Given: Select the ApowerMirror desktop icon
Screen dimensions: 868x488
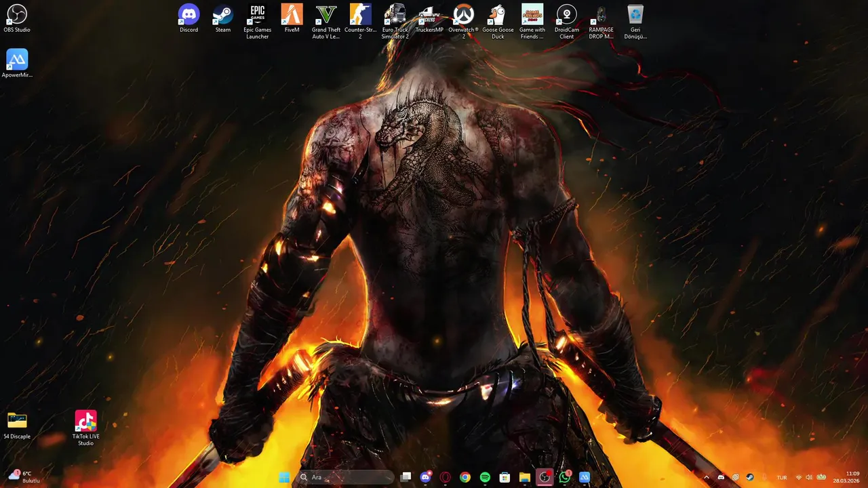Looking at the screenshot, I should point(17,64).
